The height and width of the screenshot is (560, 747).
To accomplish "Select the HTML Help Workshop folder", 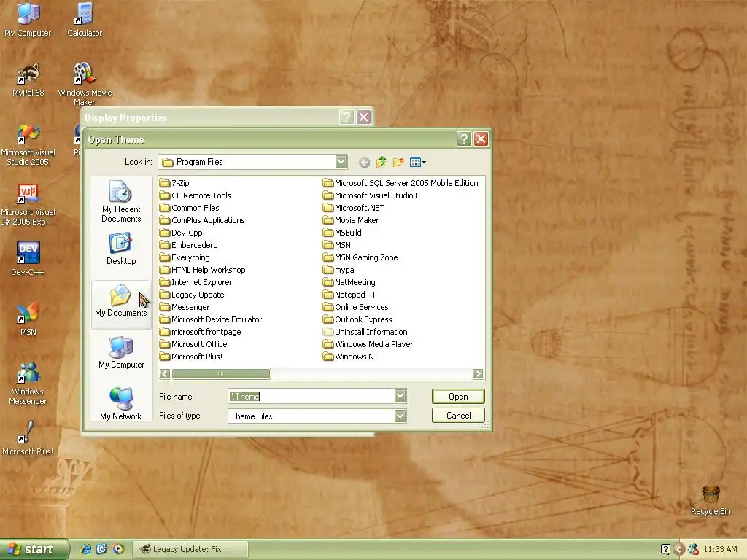I will coord(203,270).
